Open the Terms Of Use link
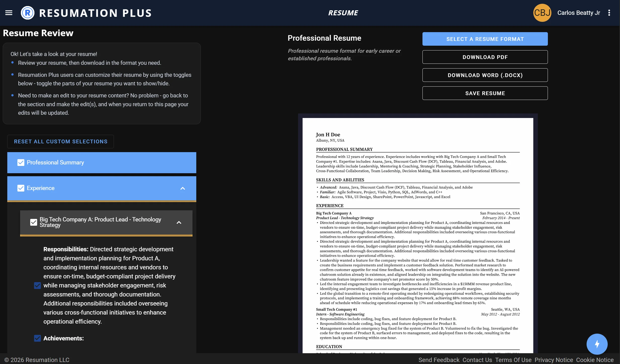Viewport: 620px width, 364px height. pyautogui.click(x=513, y=360)
